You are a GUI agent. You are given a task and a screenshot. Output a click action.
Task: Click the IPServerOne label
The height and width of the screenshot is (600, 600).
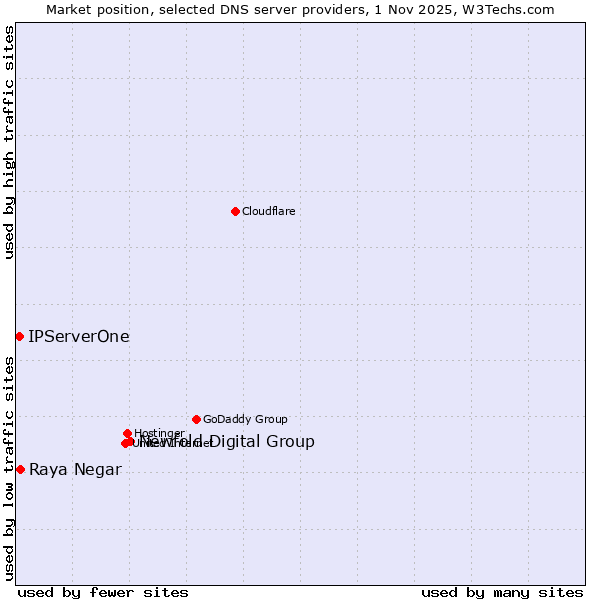tap(79, 336)
